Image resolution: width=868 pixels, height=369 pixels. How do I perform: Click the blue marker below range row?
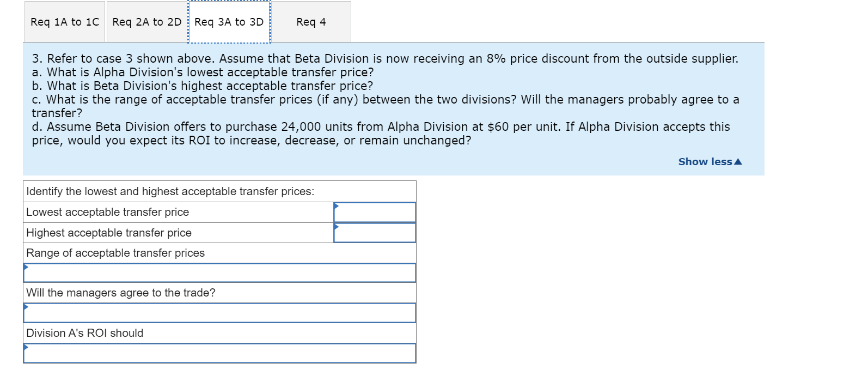pyautogui.click(x=25, y=266)
